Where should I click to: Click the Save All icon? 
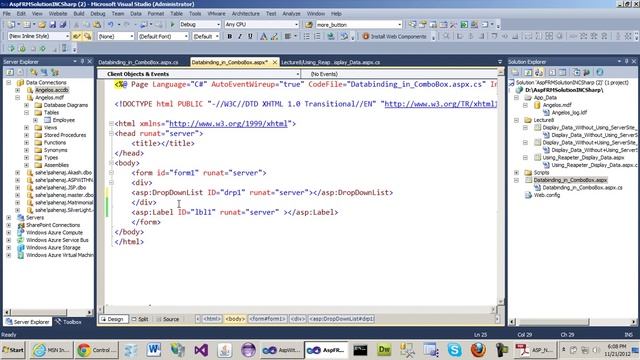(63, 24)
